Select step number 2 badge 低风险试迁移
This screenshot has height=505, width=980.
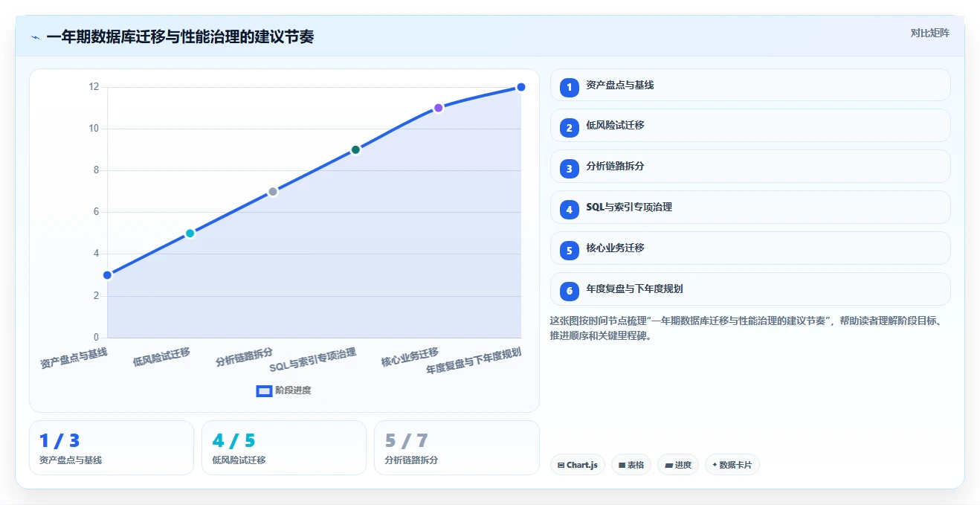click(x=569, y=128)
